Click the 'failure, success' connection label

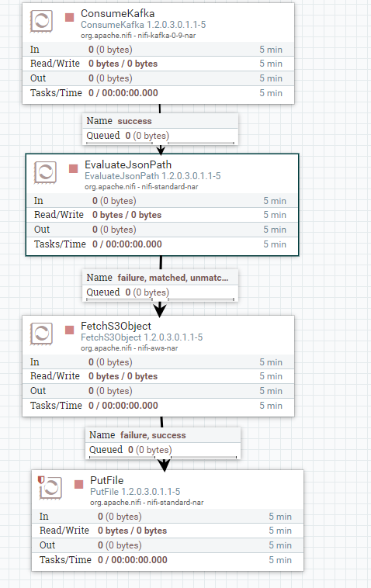coord(153,435)
